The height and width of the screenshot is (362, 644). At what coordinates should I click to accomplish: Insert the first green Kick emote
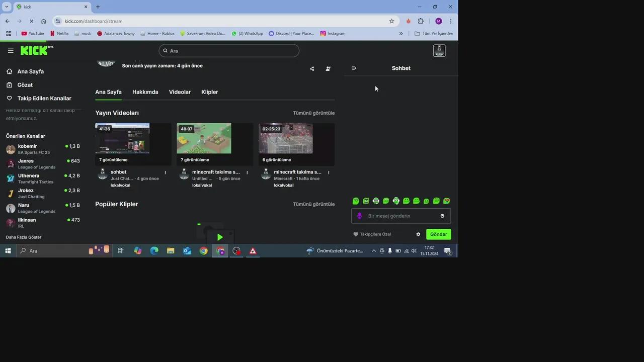click(x=356, y=201)
